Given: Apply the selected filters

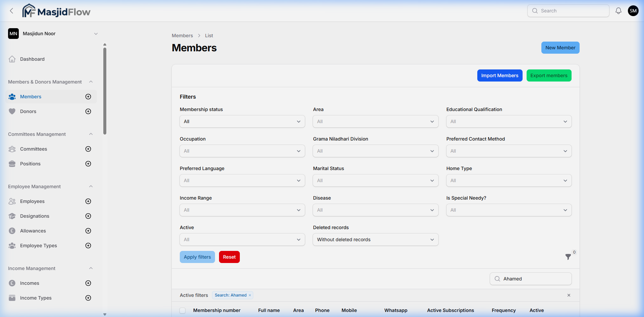Looking at the screenshot, I should 197,257.
